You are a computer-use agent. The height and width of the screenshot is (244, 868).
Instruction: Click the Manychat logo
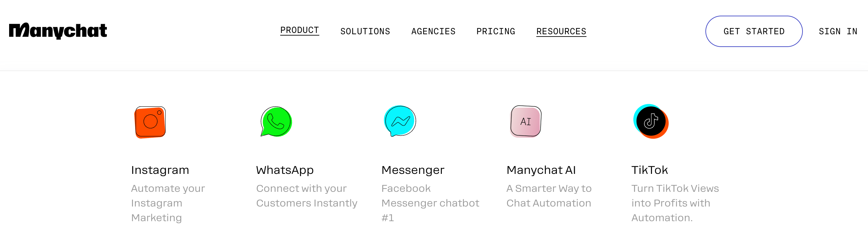(58, 31)
